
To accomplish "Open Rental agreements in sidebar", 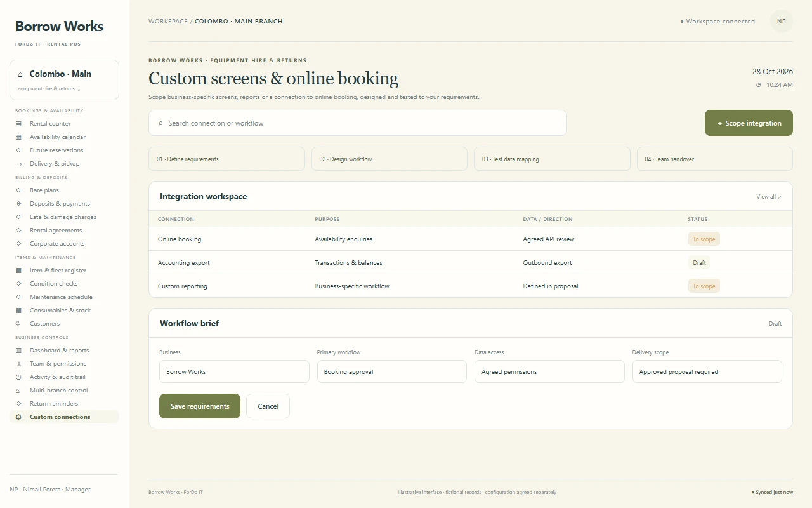I will pos(64,231).
